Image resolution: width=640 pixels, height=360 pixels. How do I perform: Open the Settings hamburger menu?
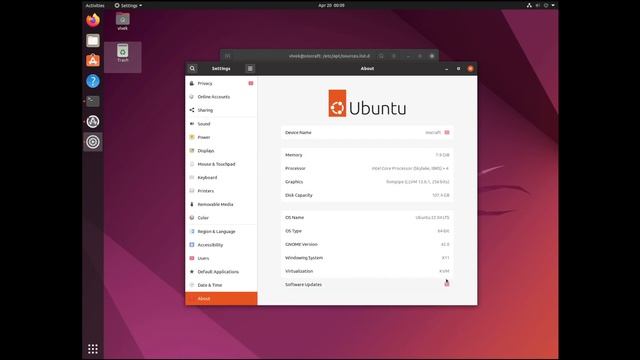[x=250, y=69]
